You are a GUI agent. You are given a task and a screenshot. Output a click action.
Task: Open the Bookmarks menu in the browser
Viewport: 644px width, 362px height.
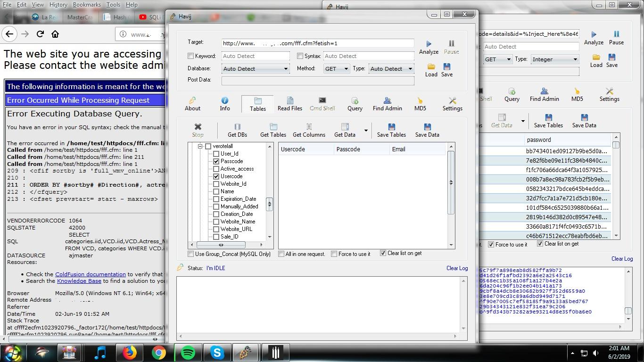pyautogui.click(x=87, y=5)
